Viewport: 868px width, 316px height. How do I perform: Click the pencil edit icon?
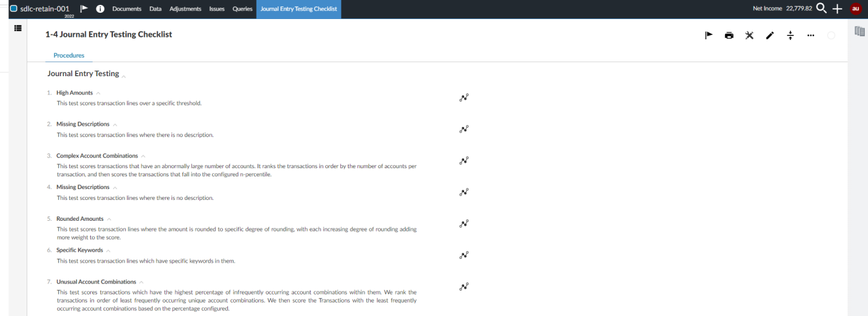(770, 36)
